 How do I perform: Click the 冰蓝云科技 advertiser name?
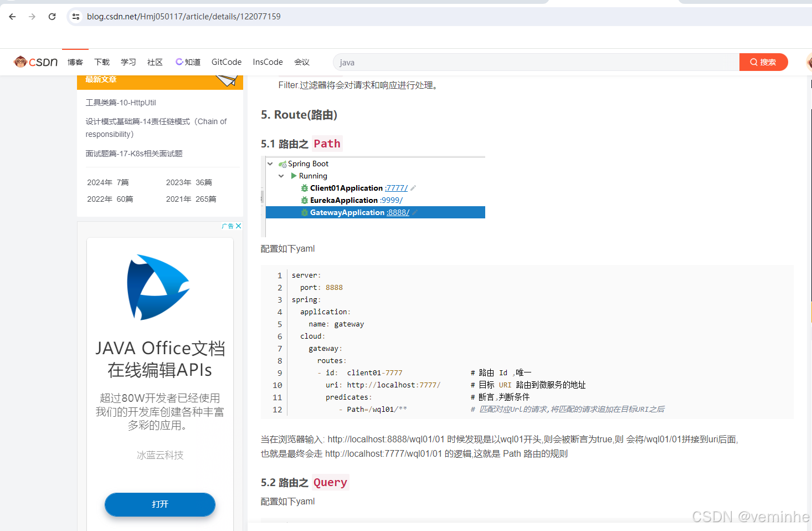click(160, 455)
